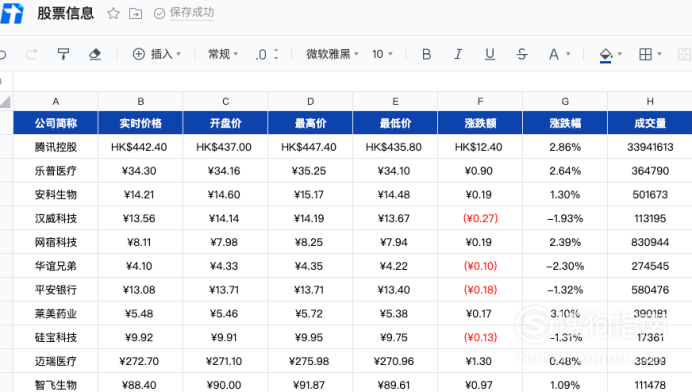The width and height of the screenshot is (692, 392).
Task: Select column B header
Action: [x=140, y=102]
